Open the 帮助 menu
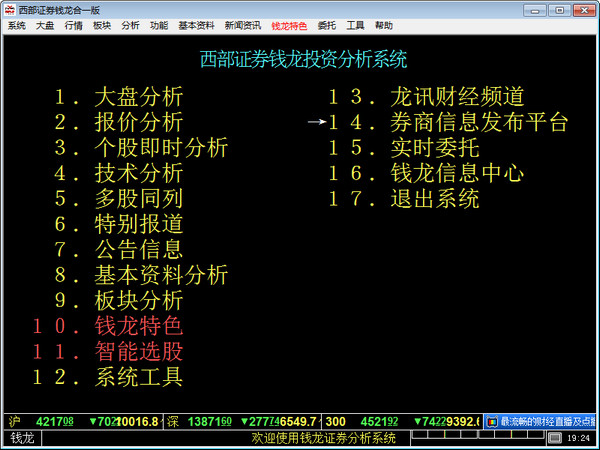This screenshot has height=450, width=600. point(384,26)
